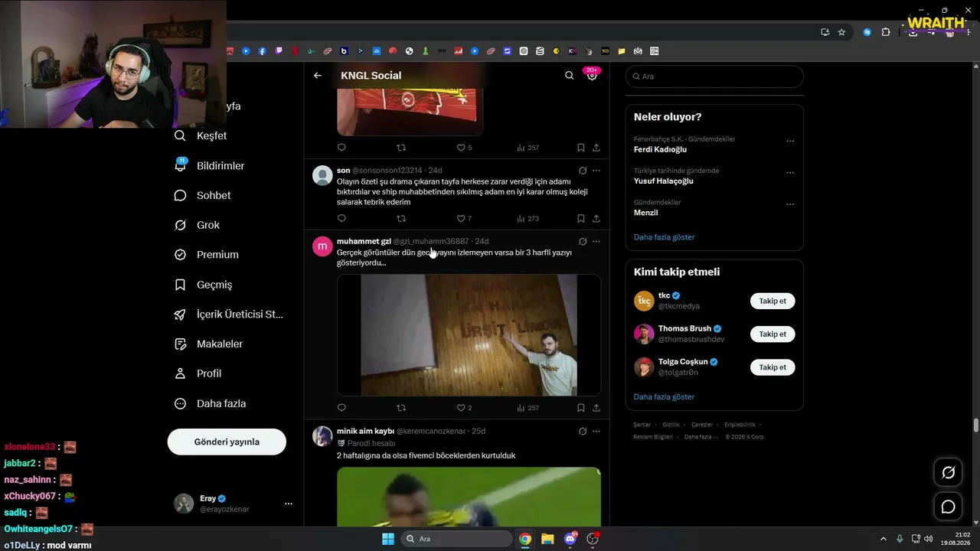Image resolution: width=980 pixels, height=551 pixels.
Task: Show more trends under Neler oluyor
Action: (x=664, y=237)
